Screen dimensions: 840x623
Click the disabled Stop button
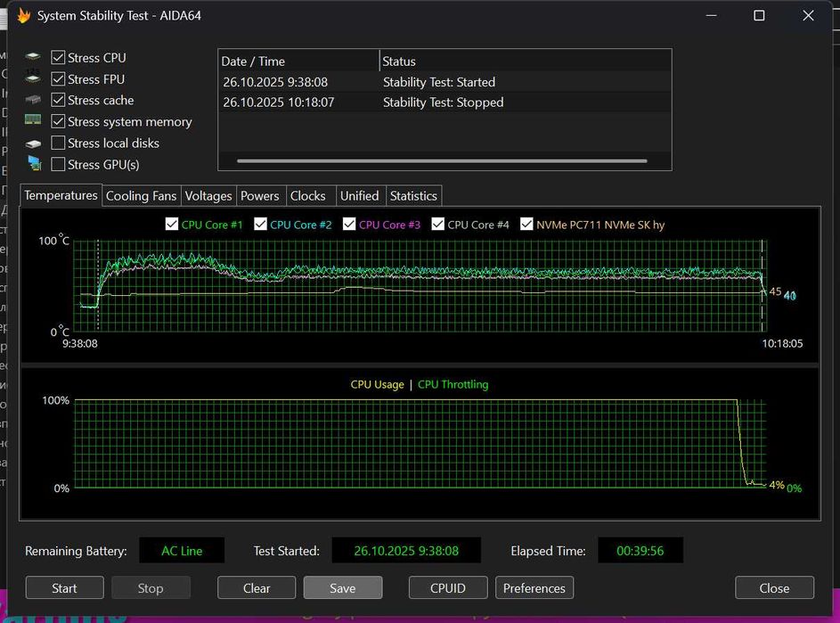[x=151, y=588]
